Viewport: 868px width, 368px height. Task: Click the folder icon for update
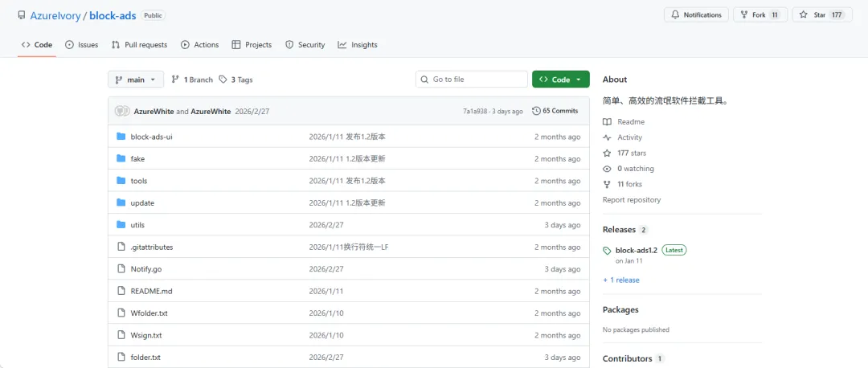(121, 203)
